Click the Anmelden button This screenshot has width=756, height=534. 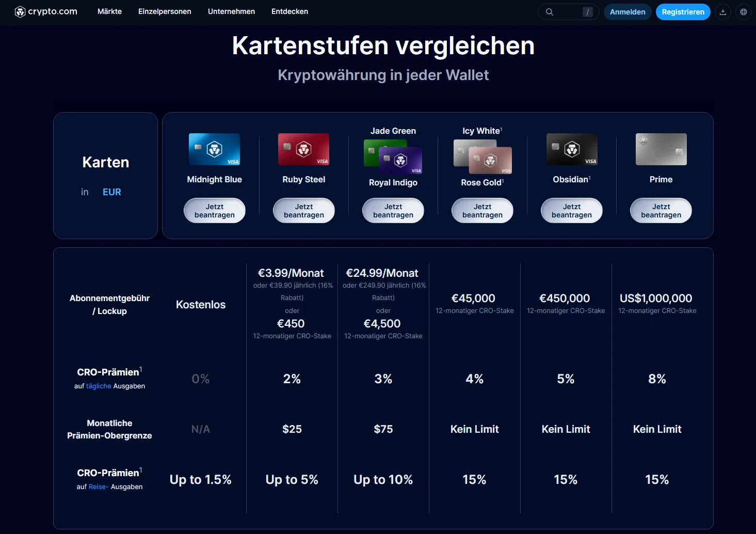pos(628,12)
